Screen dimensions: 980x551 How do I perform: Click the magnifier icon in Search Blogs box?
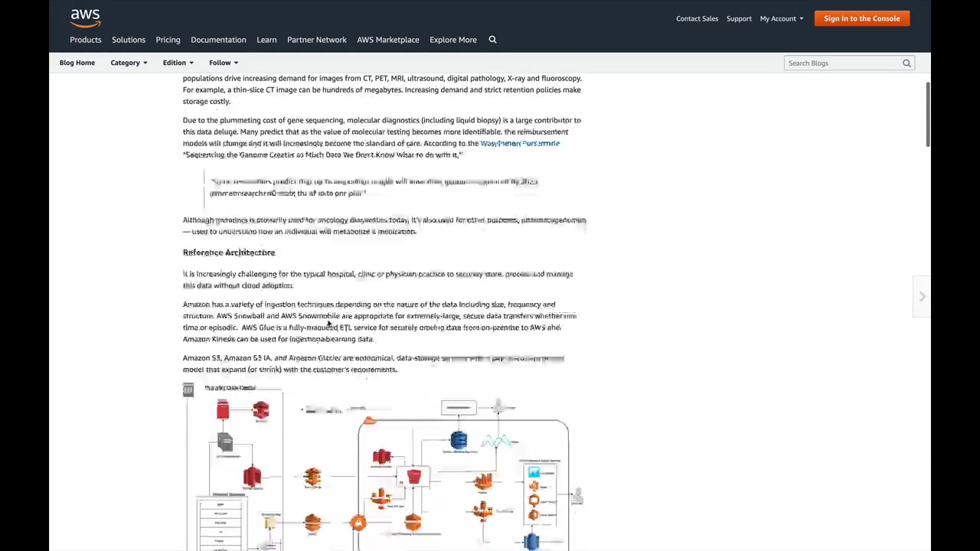click(906, 64)
